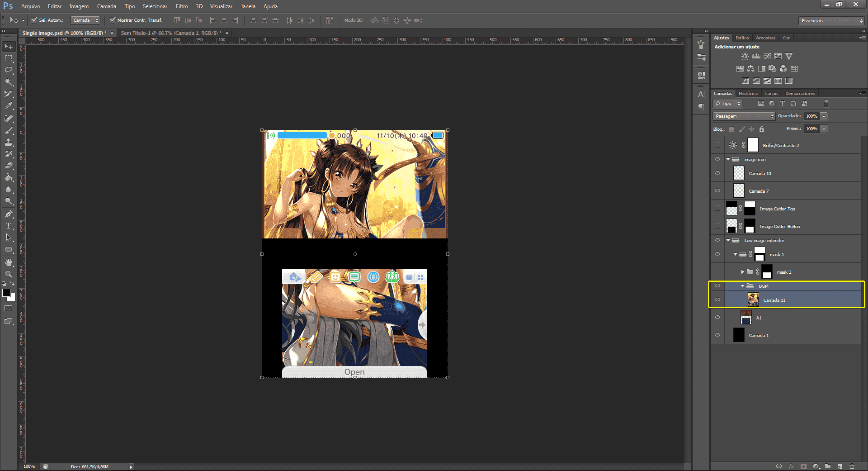The width and height of the screenshot is (868, 471).
Task: Toggle Quick Mask mode
Action: pyautogui.click(x=9, y=309)
